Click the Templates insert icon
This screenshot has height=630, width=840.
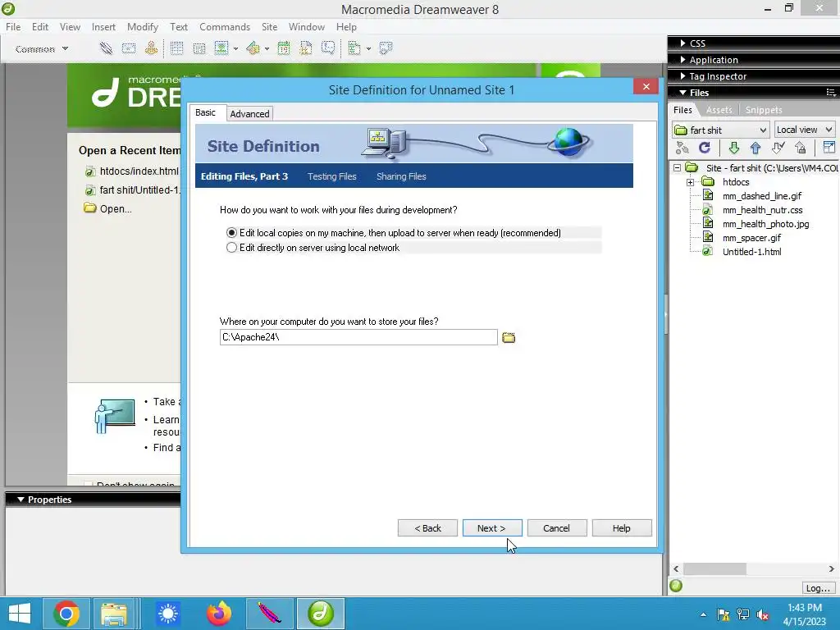pyautogui.click(x=354, y=48)
